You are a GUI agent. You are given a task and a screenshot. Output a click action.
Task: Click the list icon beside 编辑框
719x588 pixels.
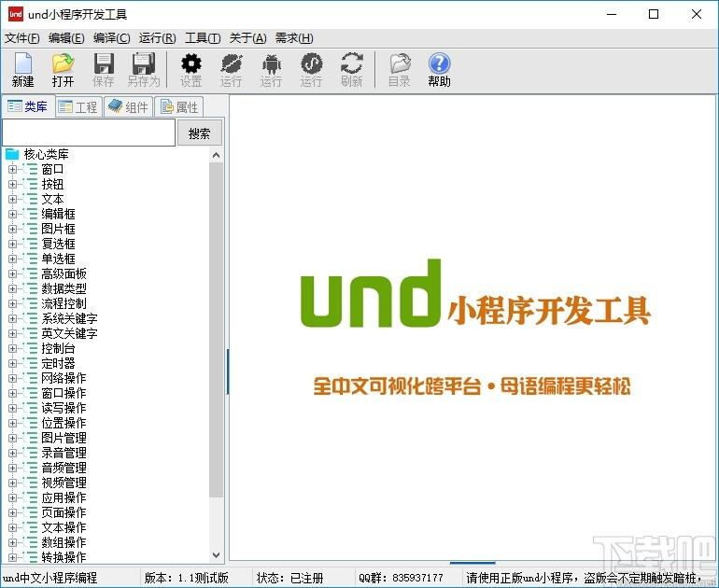click(31, 214)
